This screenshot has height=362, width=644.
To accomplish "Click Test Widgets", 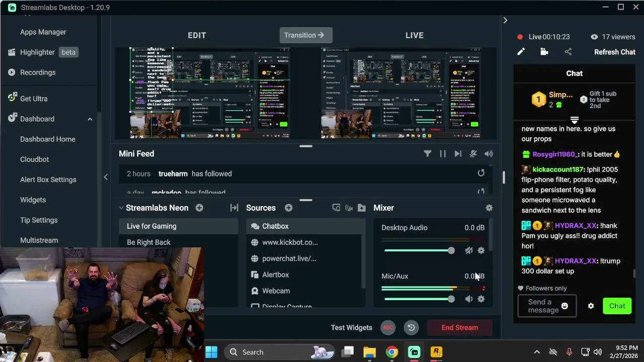I will [x=352, y=328].
